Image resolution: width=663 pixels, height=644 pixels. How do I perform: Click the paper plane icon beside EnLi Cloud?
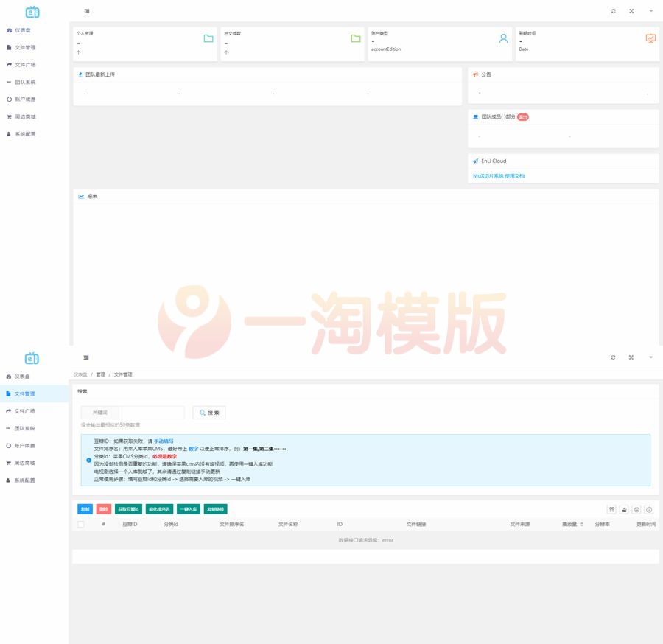click(476, 161)
